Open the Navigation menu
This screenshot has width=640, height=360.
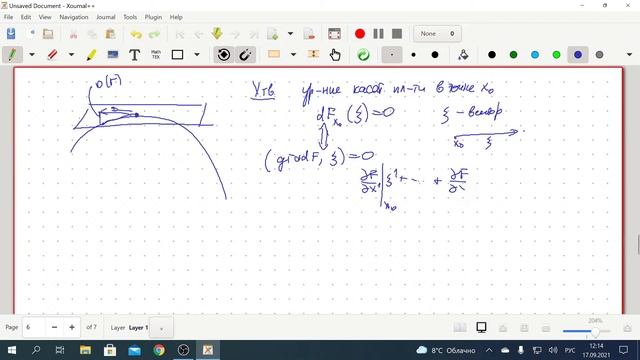[73, 17]
